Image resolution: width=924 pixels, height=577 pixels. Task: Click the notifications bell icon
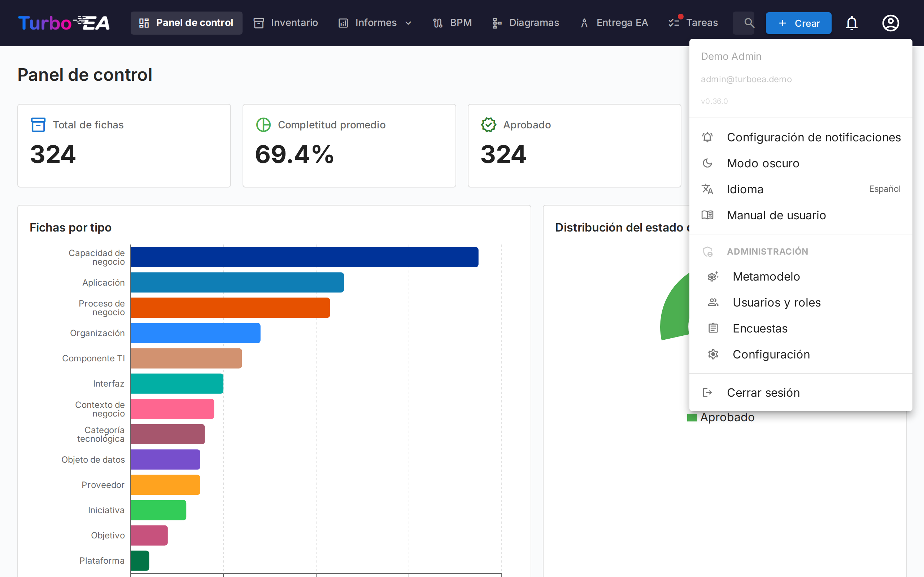click(851, 23)
